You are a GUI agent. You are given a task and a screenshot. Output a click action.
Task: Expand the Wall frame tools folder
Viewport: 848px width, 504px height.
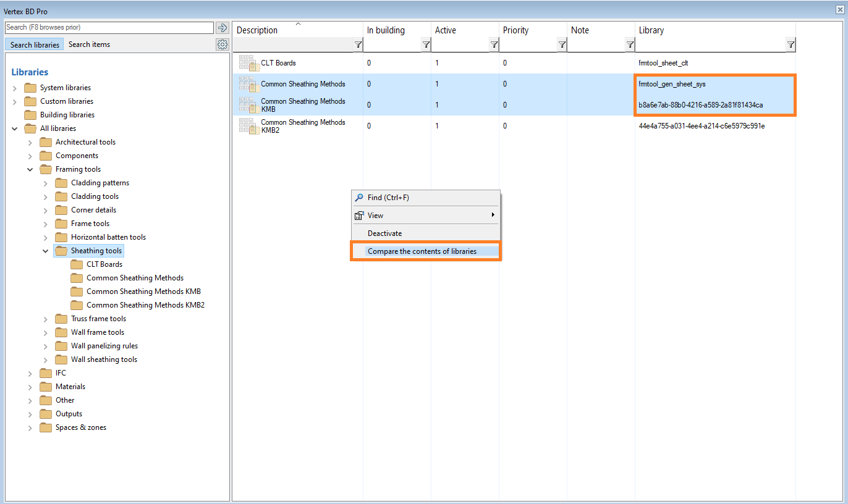pyautogui.click(x=45, y=332)
